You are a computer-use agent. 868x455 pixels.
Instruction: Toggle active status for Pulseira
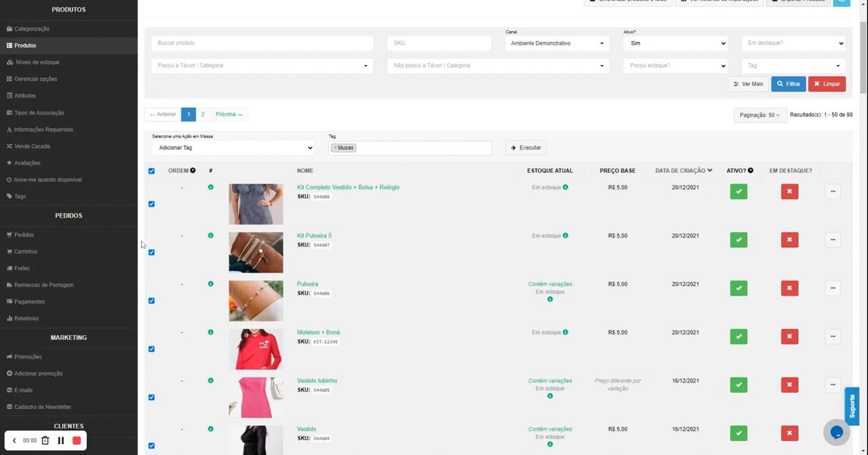(x=738, y=288)
